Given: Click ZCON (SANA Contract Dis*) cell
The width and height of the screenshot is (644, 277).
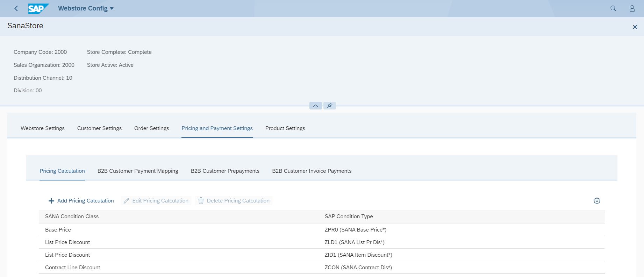Looking at the screenshot, I should click(x=358, y=268).
